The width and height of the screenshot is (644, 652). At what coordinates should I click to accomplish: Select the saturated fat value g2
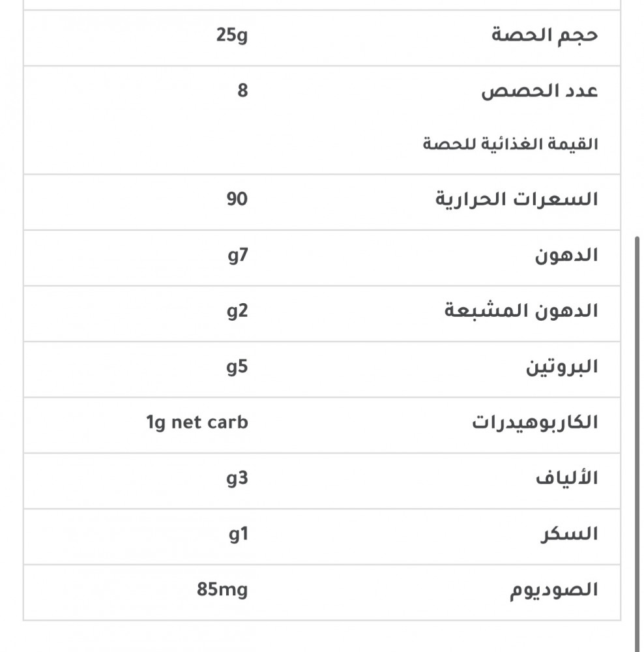coord(237,311)
